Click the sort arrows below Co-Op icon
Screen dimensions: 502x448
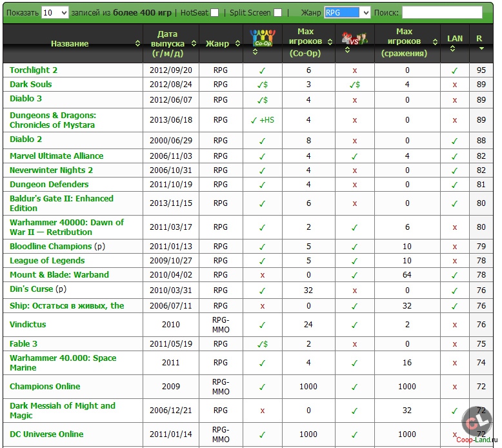tap(255, 52)
